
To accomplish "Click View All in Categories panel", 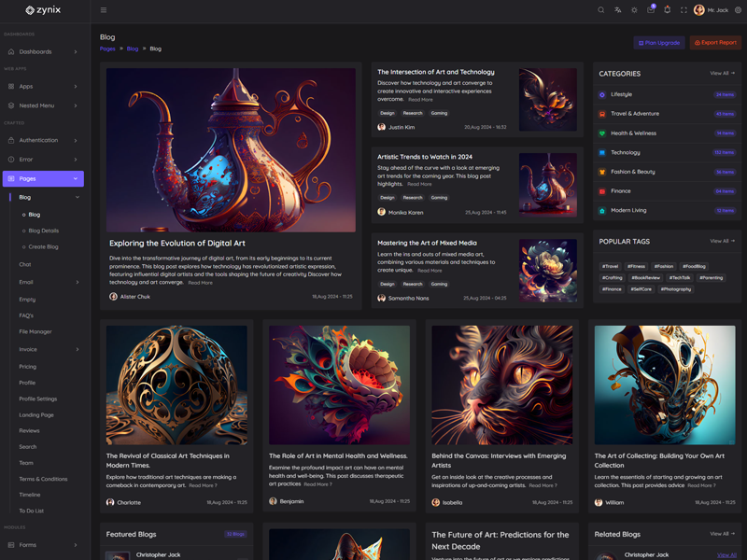I will coord(722,73).
